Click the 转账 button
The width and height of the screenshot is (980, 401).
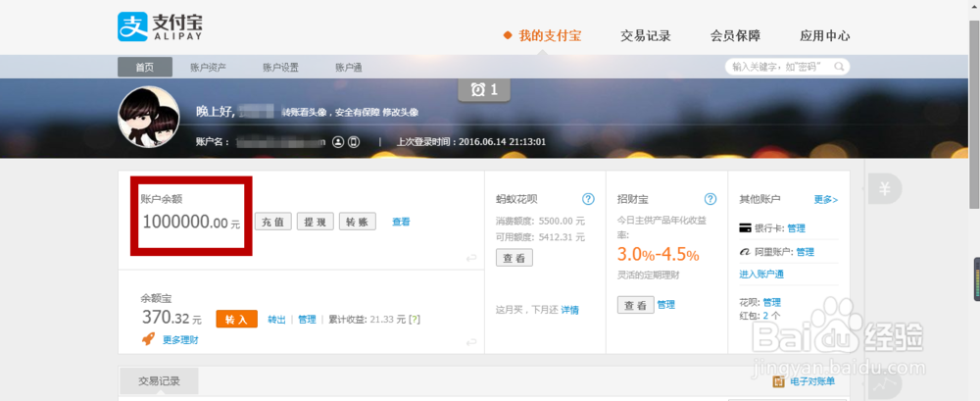(x=358, y=222)
